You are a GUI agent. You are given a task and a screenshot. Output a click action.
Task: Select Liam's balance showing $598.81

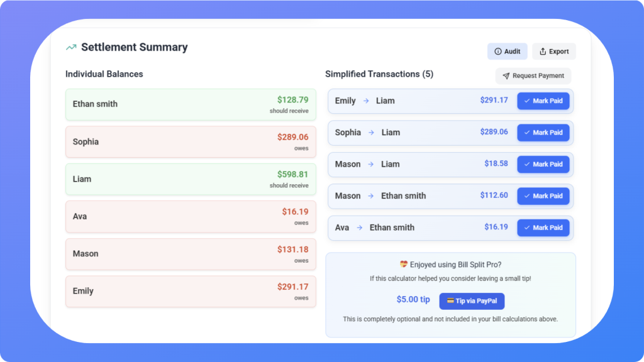190,178
